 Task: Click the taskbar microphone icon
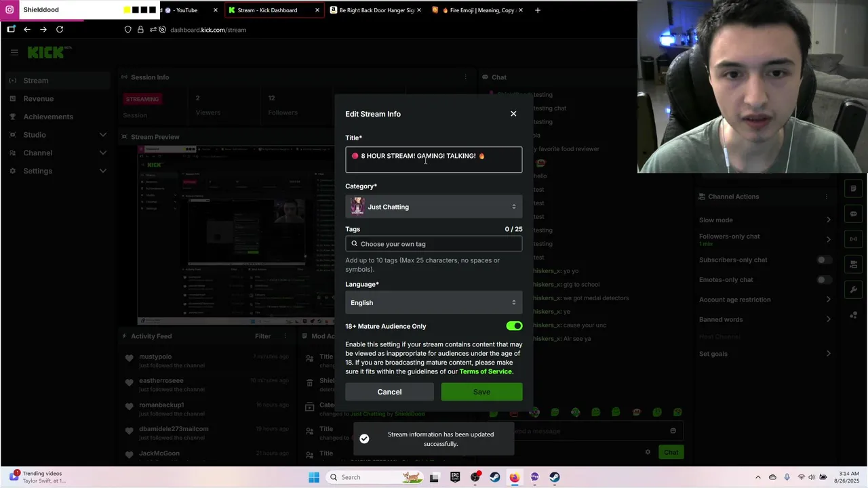(787, 477)
